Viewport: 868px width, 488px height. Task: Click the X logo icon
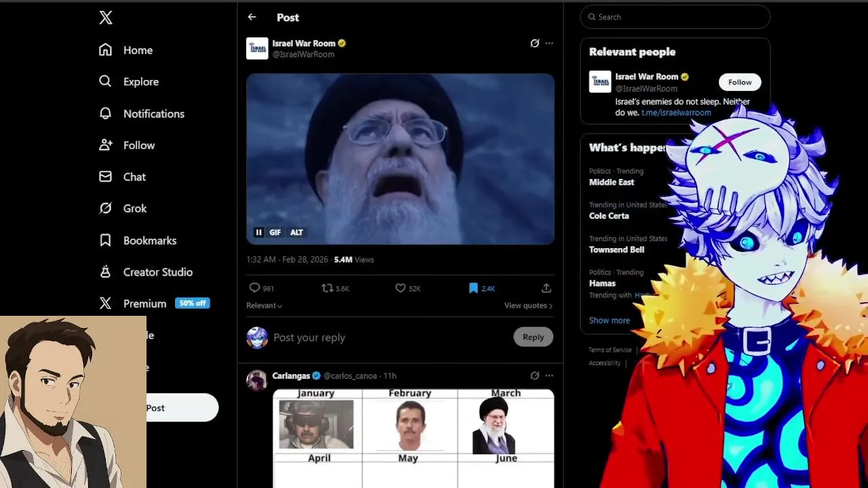pyautogui.click(x=106, y=18)
